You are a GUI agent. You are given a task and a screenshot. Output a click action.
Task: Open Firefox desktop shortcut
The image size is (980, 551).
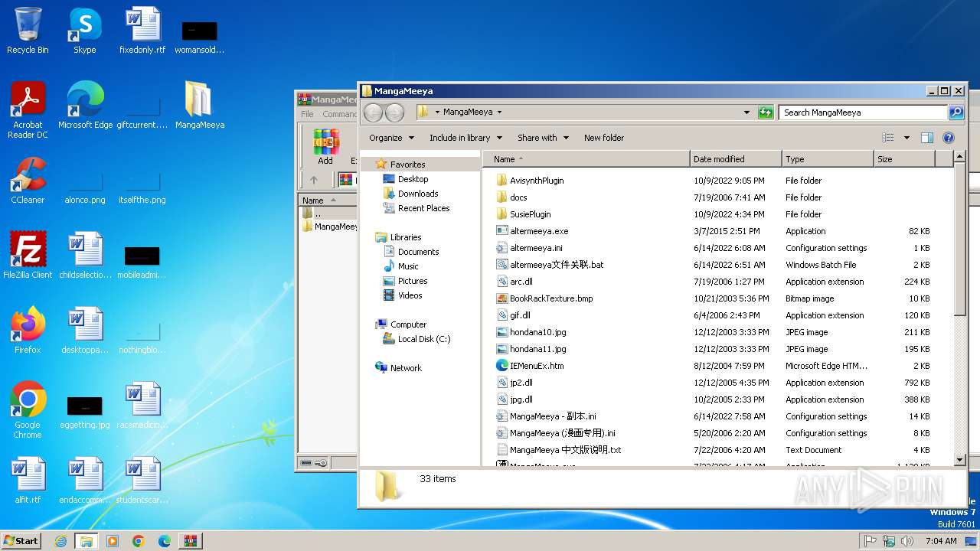point(28,331)
